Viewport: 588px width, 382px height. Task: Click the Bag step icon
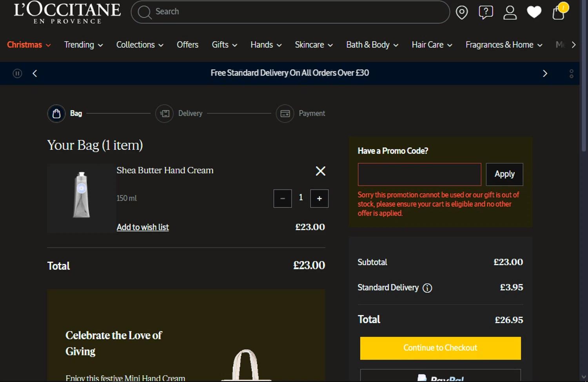[56, 114]
